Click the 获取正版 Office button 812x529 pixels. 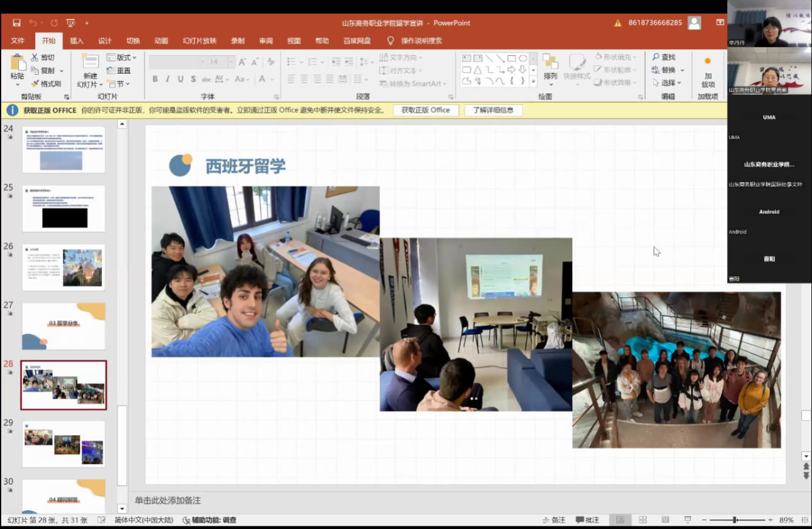tap(426, 110)
